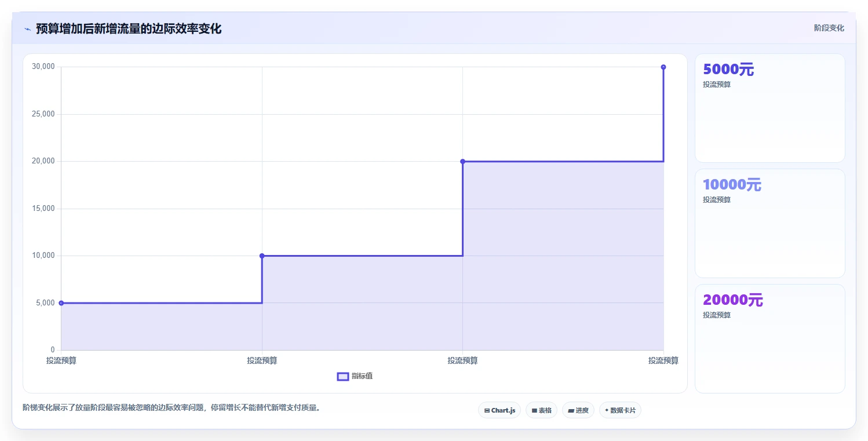Click the 进度 tag text
This screenshot has height=441, width=868.
(x=582, y=410)
